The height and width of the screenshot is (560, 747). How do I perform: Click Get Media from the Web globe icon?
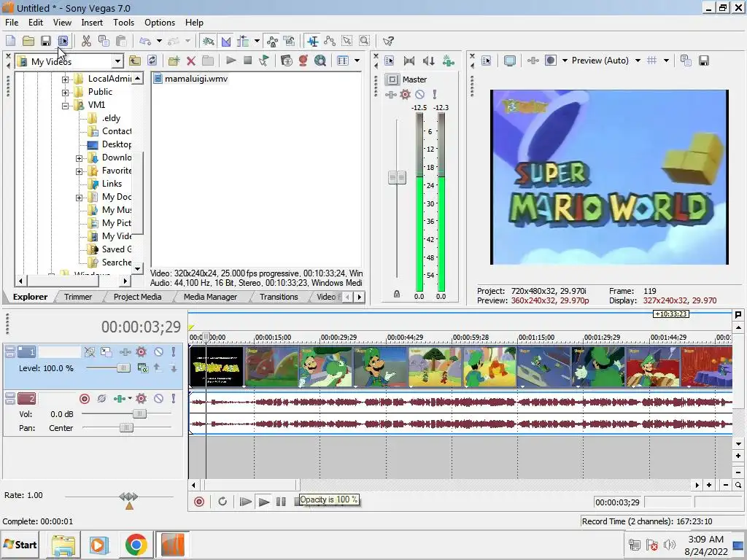click(x=321, y=61)
